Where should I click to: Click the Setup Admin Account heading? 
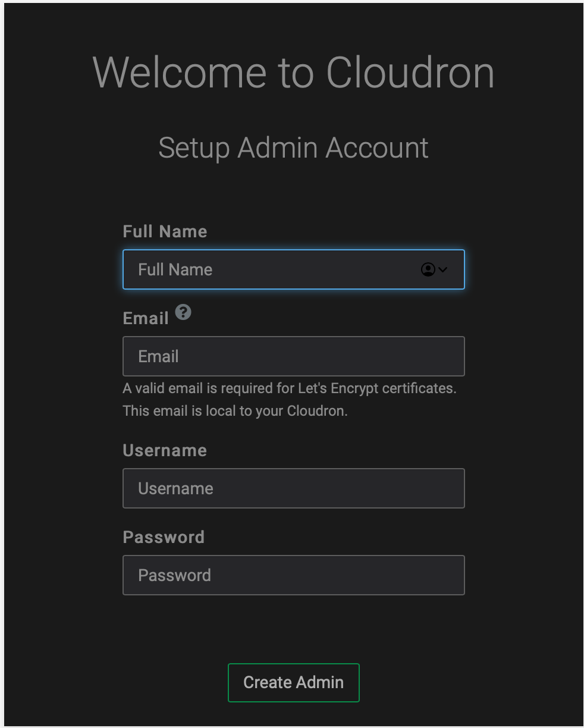pyautogui.click(x=293, y=148)
